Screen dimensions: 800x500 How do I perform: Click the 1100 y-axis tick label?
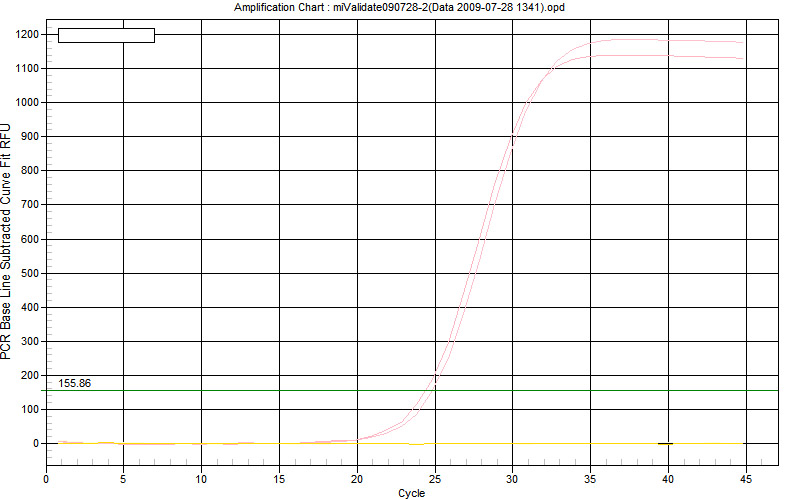click(x=27, y=68)
